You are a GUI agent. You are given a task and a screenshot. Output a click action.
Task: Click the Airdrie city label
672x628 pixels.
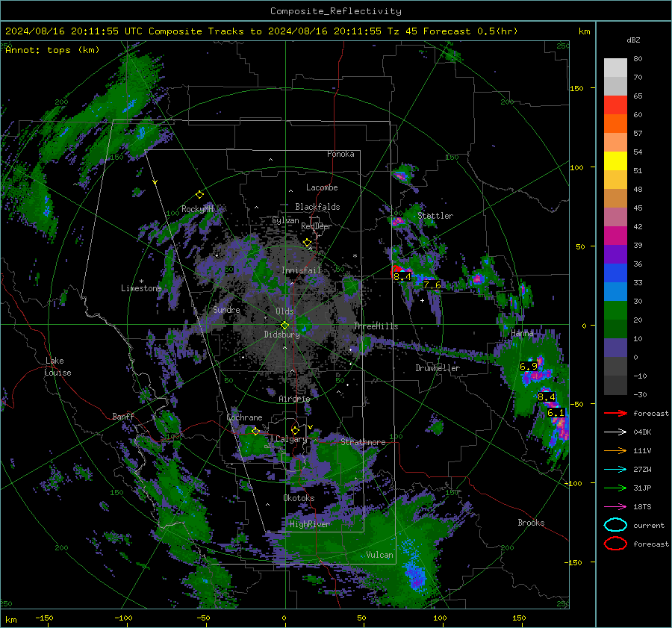(294, 399)
